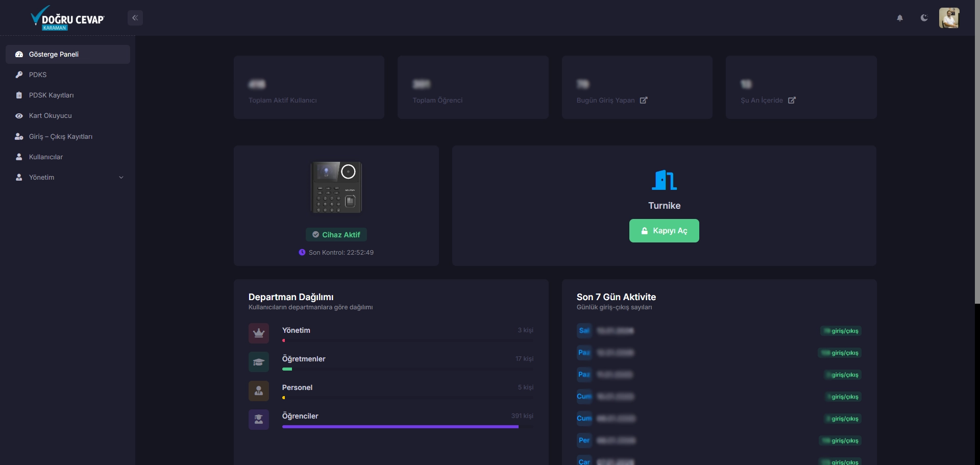Viewport: 980px width, 465px height.
Task: Select Kart Okuyucu eye icon
Action: [19, 116]
